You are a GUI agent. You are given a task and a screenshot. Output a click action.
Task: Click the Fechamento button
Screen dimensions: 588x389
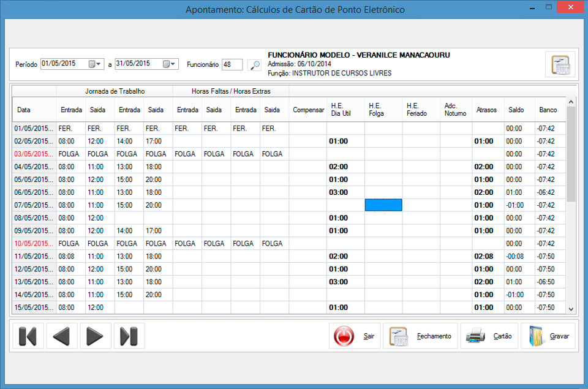[420, 336]
